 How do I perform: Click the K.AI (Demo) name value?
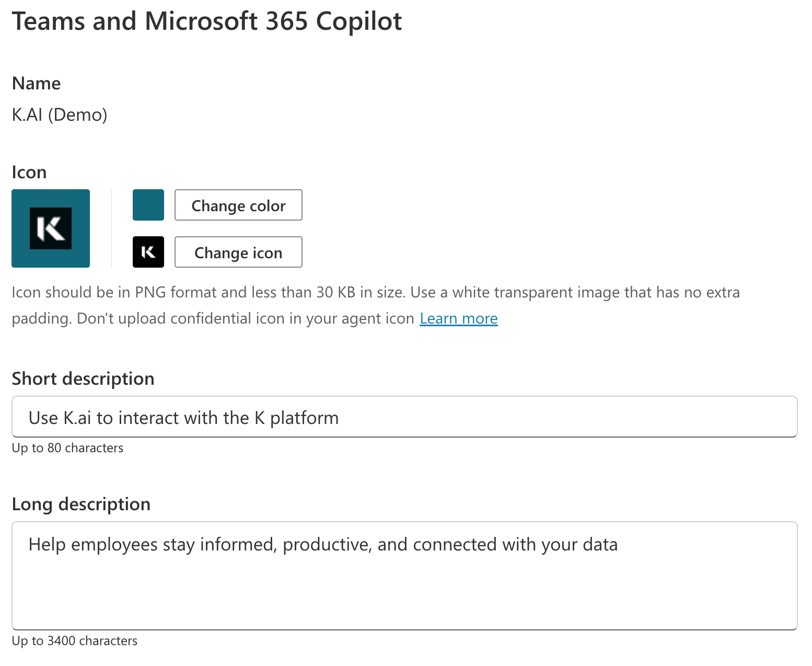60,114
